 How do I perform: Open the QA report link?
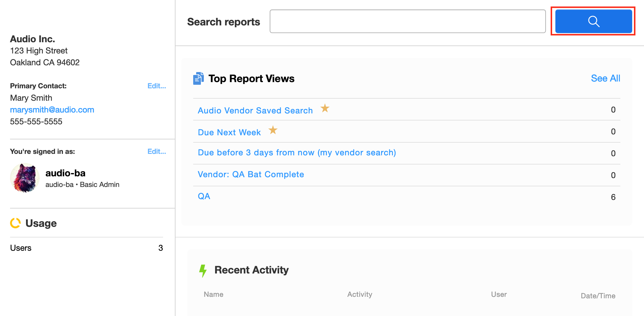point(204,196)
